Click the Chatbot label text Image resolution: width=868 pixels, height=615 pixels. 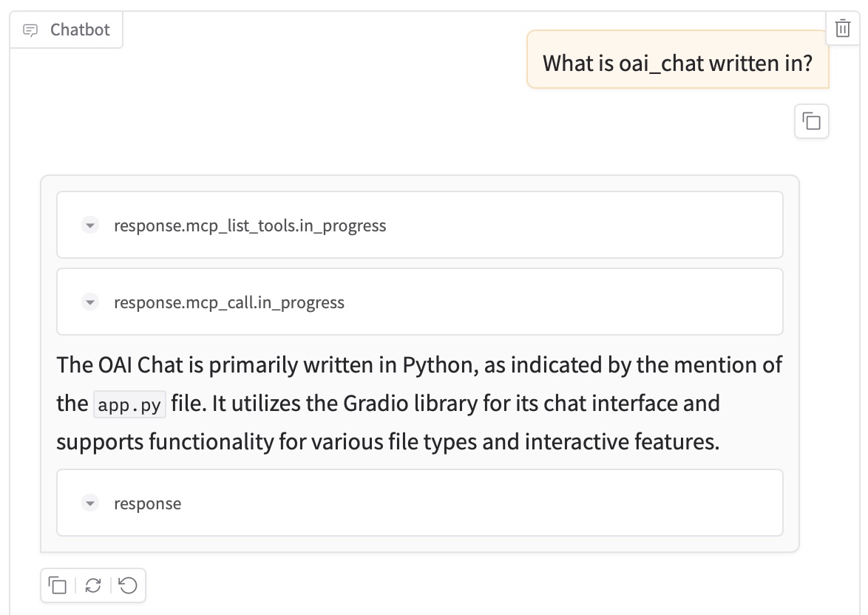coord(81,30)
